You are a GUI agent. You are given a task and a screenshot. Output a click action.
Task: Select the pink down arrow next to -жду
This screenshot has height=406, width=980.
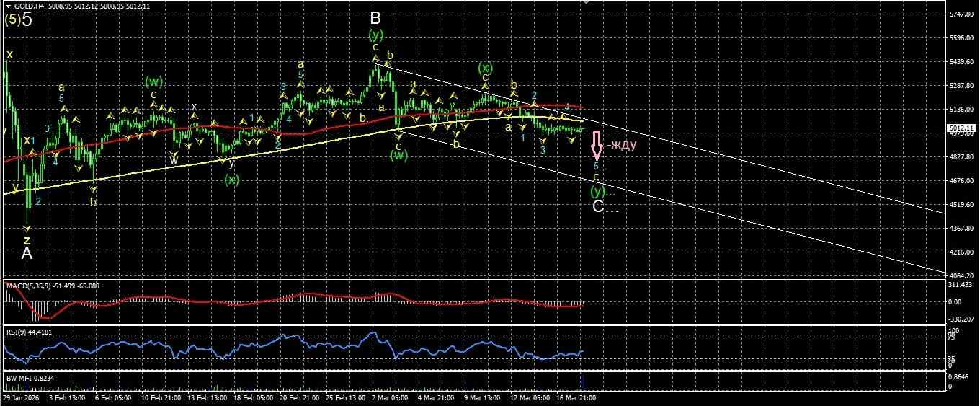point(597,144)
